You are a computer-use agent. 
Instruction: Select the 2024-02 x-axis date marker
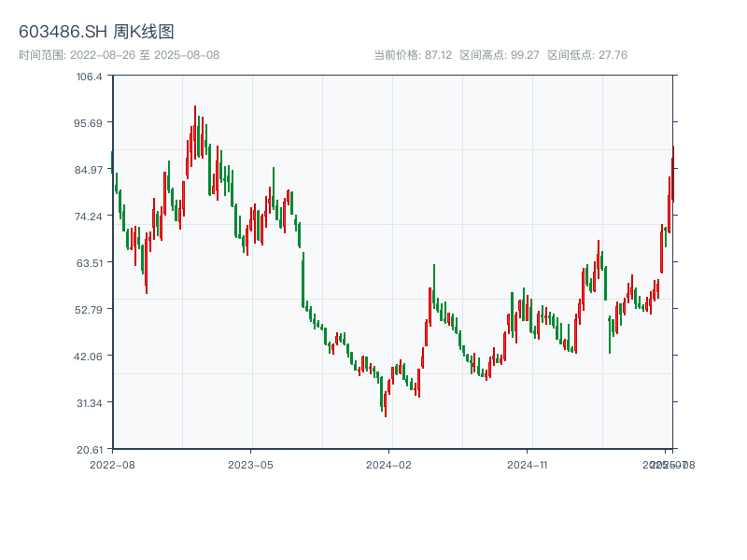coord(388,464)
